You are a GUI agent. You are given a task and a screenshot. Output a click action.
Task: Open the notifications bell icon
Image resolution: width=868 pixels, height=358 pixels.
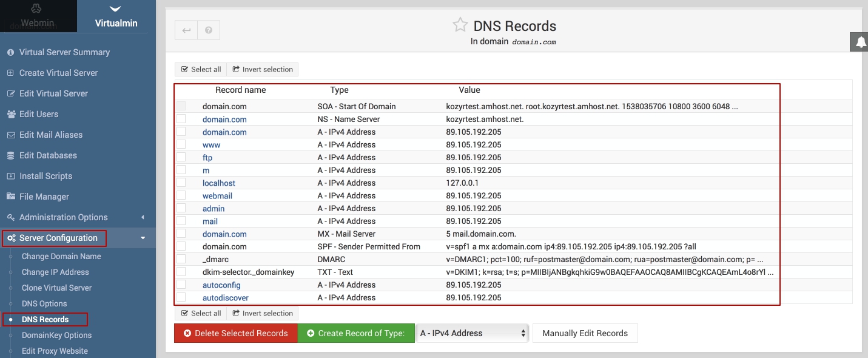pyautogui.click(x=861, y=42)
